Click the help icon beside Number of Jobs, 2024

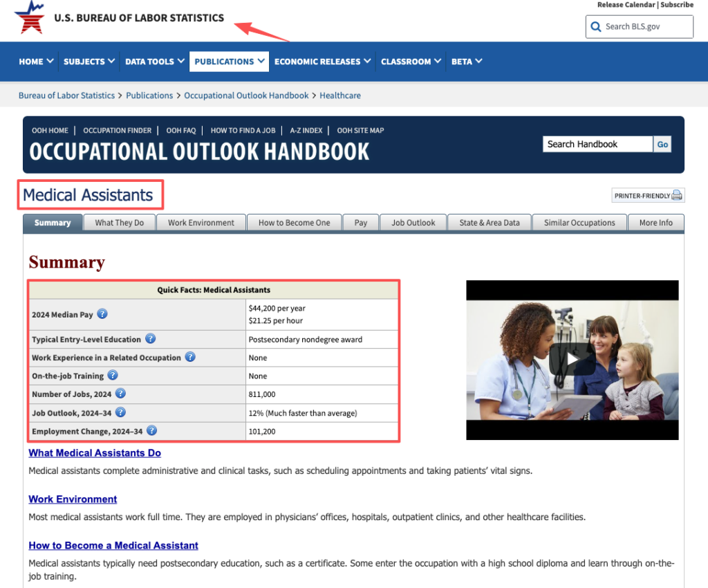pos(120,394)
